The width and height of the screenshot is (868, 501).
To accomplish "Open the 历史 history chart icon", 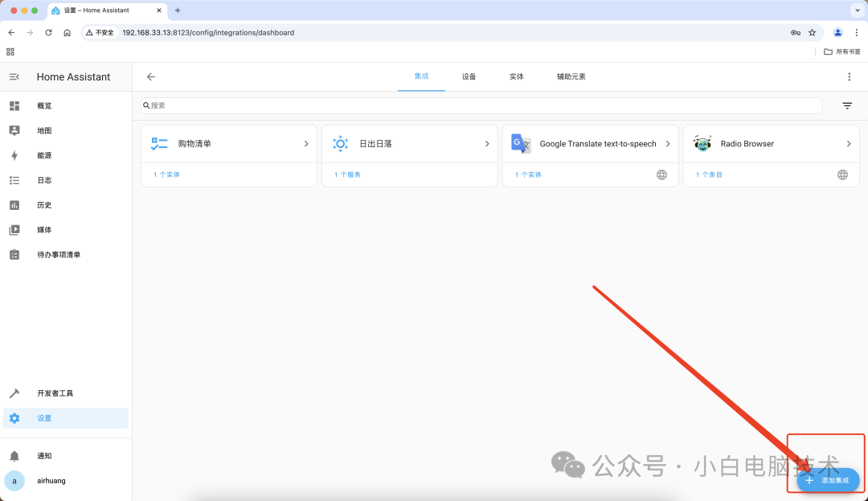I will (14, 205).
